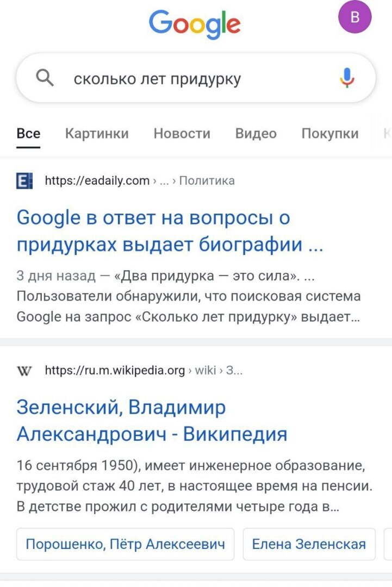Start voice search with microphone icon
Viewport: 392px width, 587px height.
pos(347,79)
